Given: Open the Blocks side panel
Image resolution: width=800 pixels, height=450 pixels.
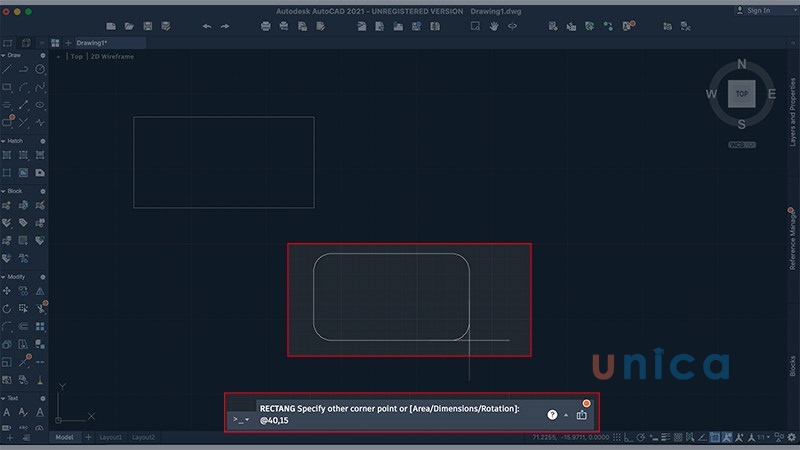Looking at the screenshot, I should [792, 366].
